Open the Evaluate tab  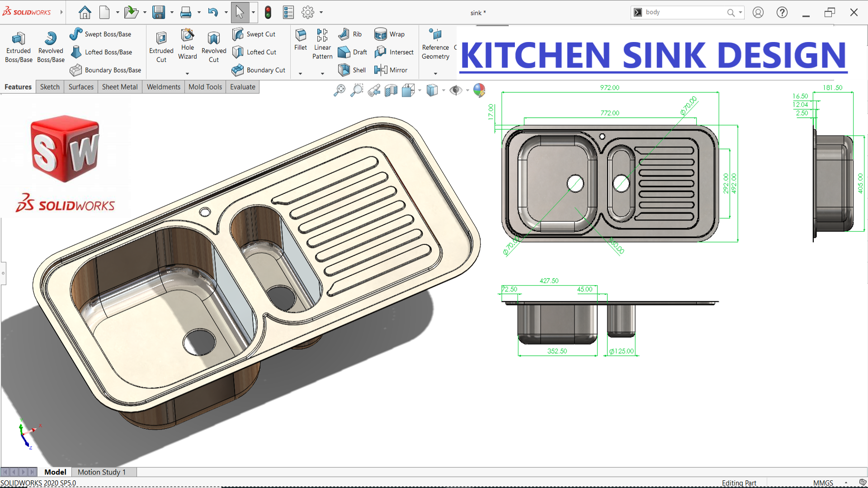click(243, 87)
